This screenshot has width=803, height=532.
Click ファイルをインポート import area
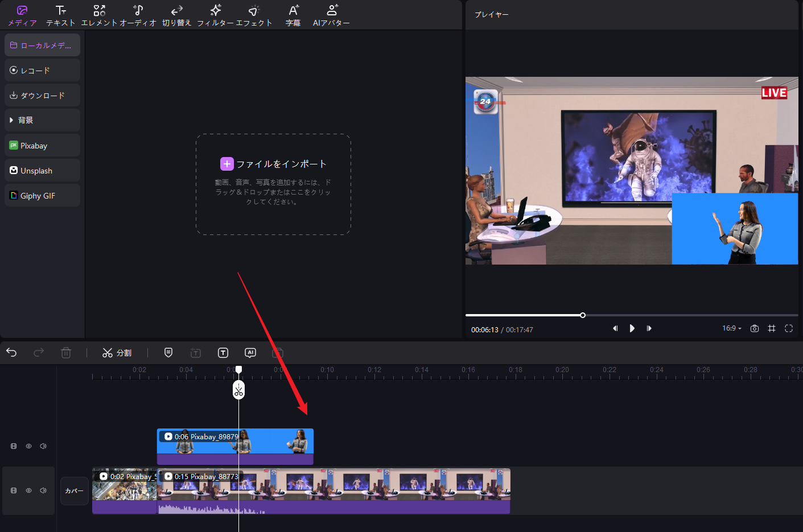click(273, 184)
